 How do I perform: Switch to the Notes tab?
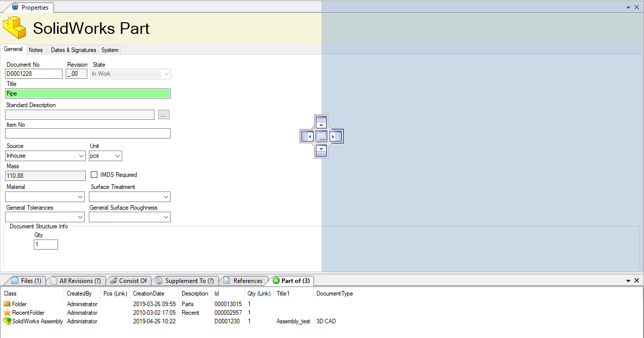pos(36,50)
